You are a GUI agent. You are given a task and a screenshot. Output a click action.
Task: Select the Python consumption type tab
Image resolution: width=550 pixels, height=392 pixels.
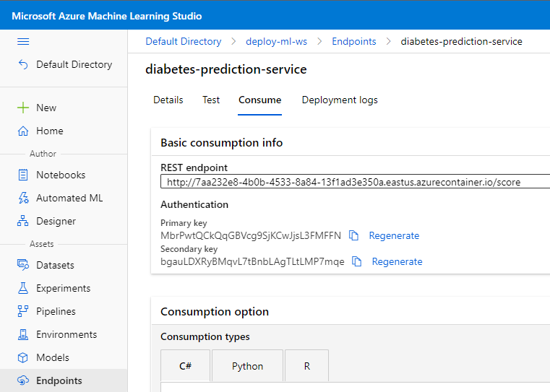tap(247, 366)
